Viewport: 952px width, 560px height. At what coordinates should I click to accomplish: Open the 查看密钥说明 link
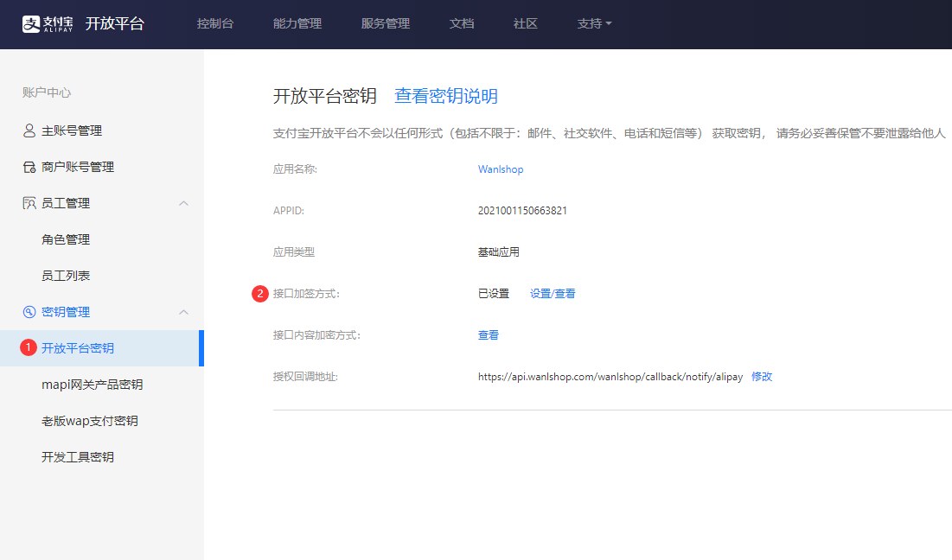(446, 96)
